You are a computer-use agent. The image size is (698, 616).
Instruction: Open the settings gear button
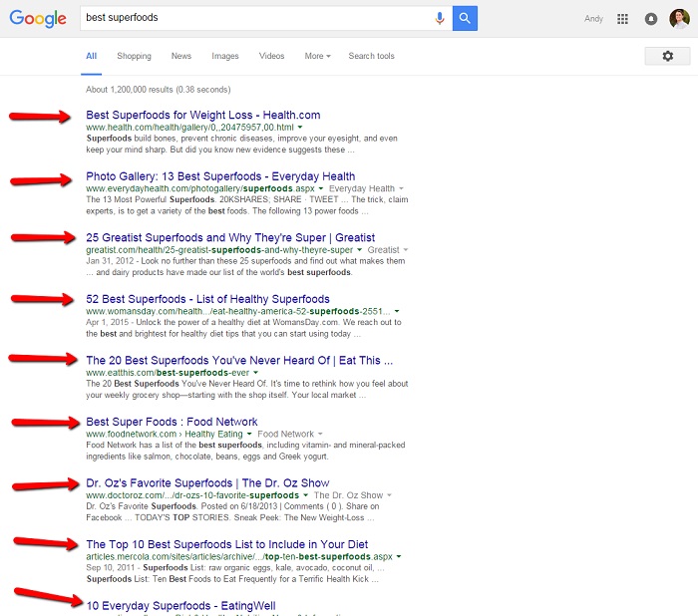tap(667, 56)
